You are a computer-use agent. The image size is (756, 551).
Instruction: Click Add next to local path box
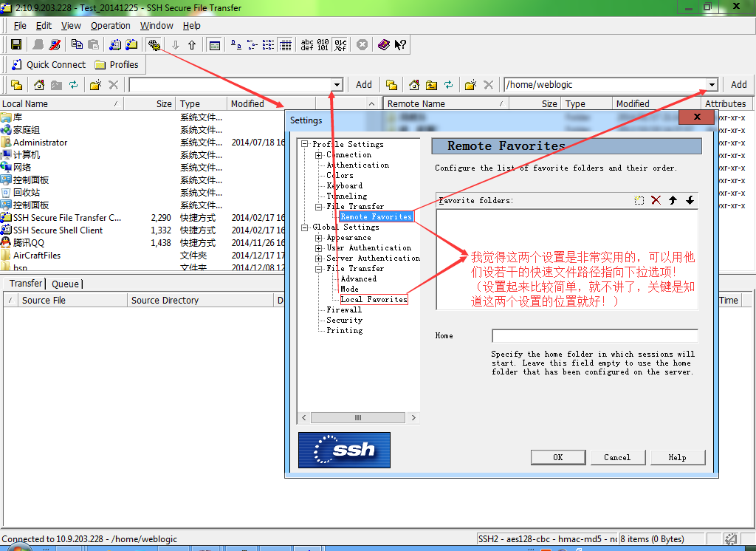pyautogui.click(x=364, y=85)
